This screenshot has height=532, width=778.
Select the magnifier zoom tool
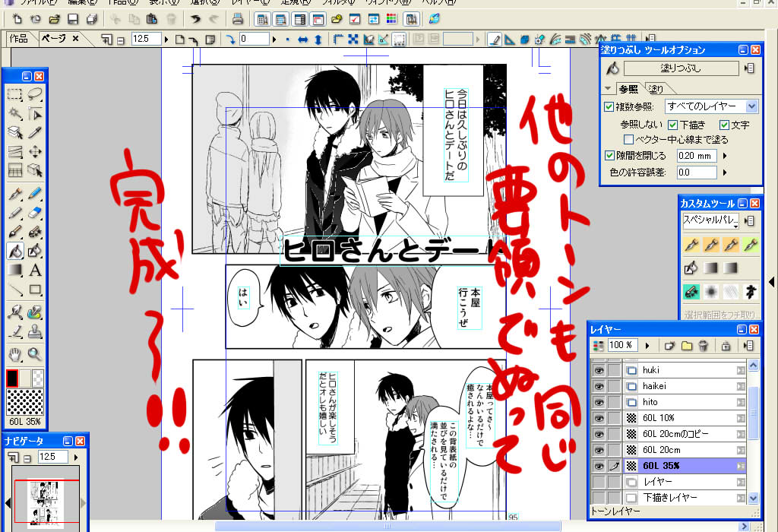coord(34,354)
